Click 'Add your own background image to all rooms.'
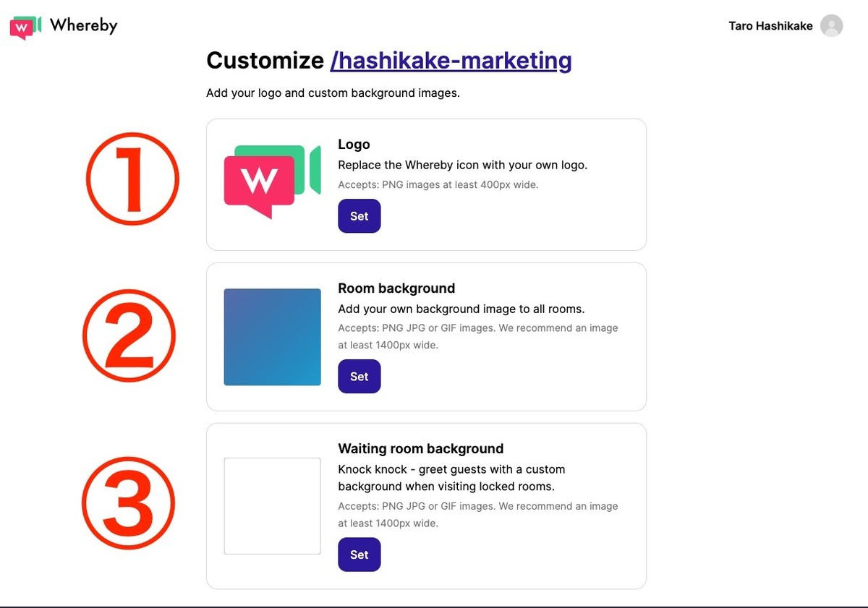 pyautogui.click(x=461, y=309)
